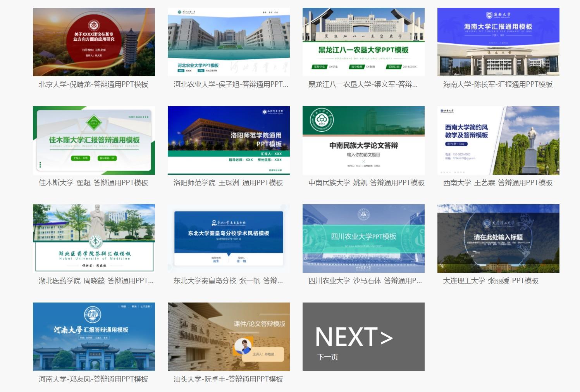Open the 大连理工大学 dark template thumbnail

pos(498,238)
